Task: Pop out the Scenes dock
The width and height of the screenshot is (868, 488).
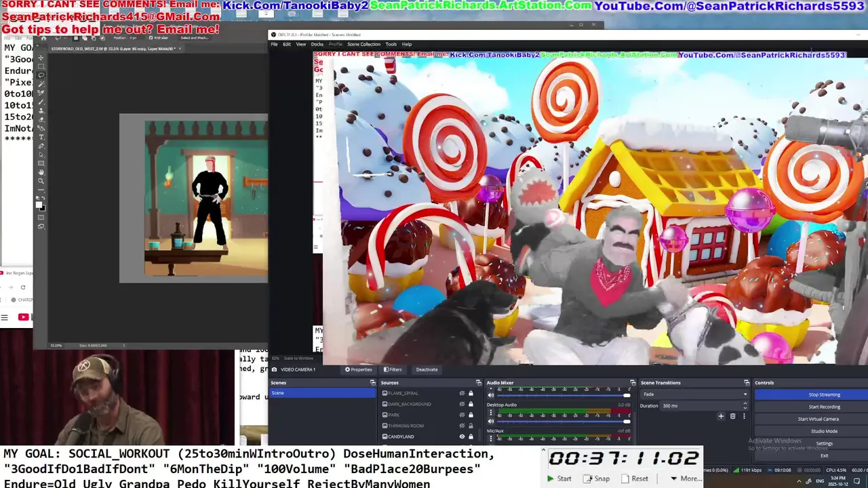Action: (372, 383)
